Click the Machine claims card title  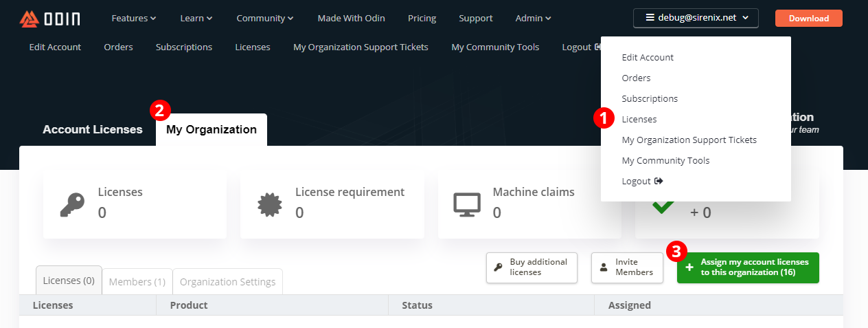coord(534,192)
